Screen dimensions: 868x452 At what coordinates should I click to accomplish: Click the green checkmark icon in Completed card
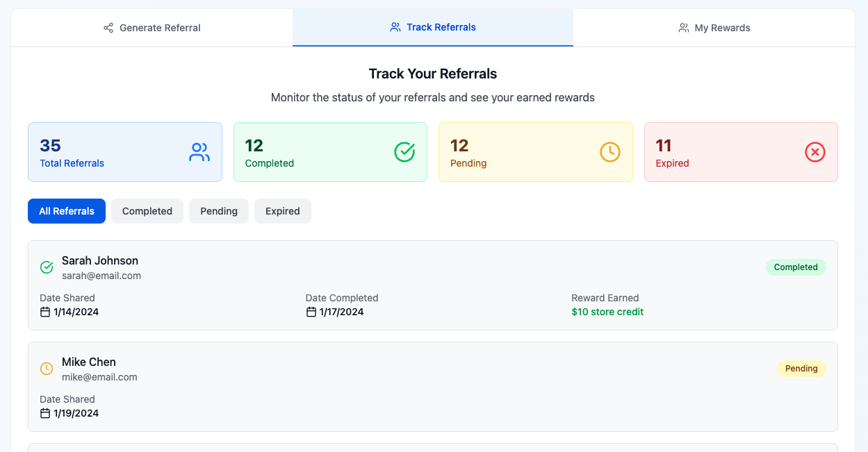(404, 152)
